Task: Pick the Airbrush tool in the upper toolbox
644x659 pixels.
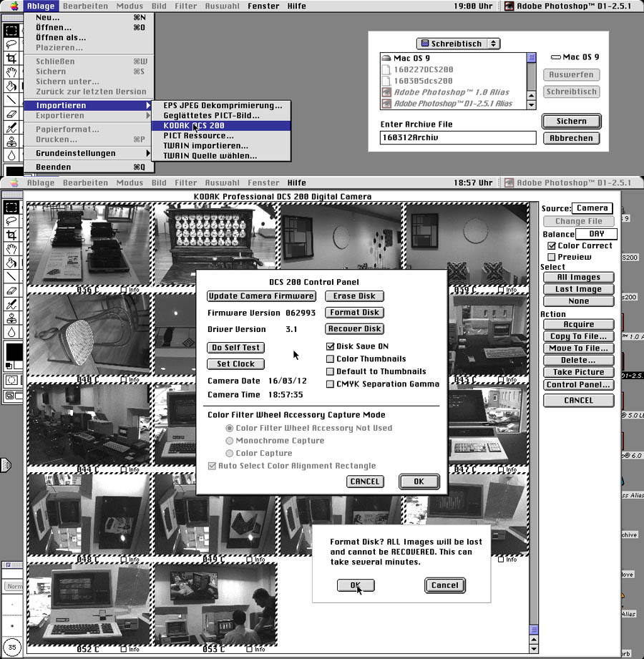Action: click(x=11, y=127)
